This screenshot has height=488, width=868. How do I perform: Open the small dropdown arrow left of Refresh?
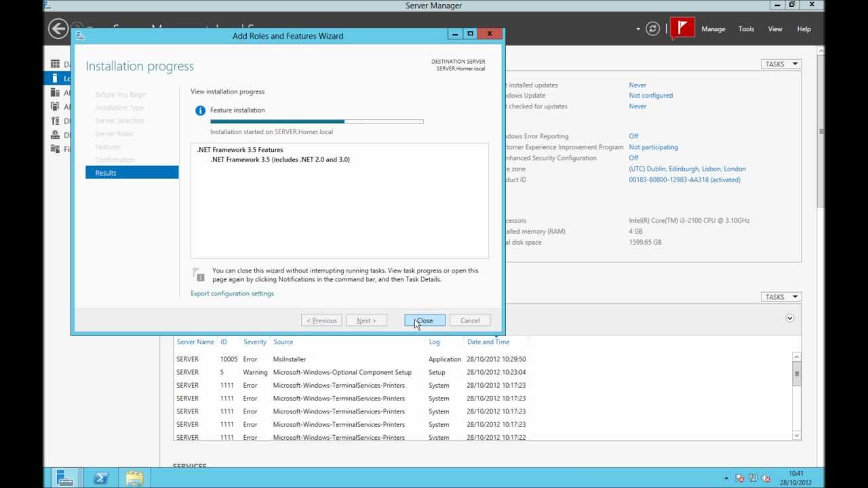tap(638, 29)
